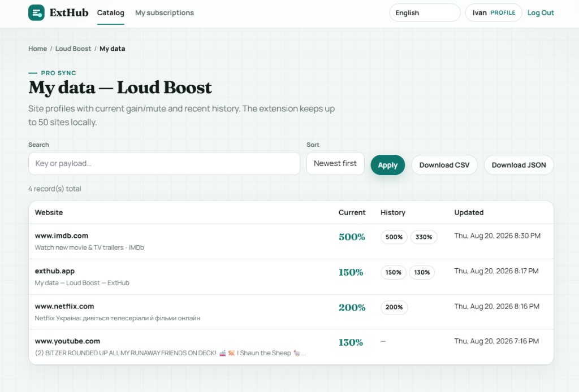Click the ExtHub brand name text
The image size is (579, 392).
pos(69,13)
